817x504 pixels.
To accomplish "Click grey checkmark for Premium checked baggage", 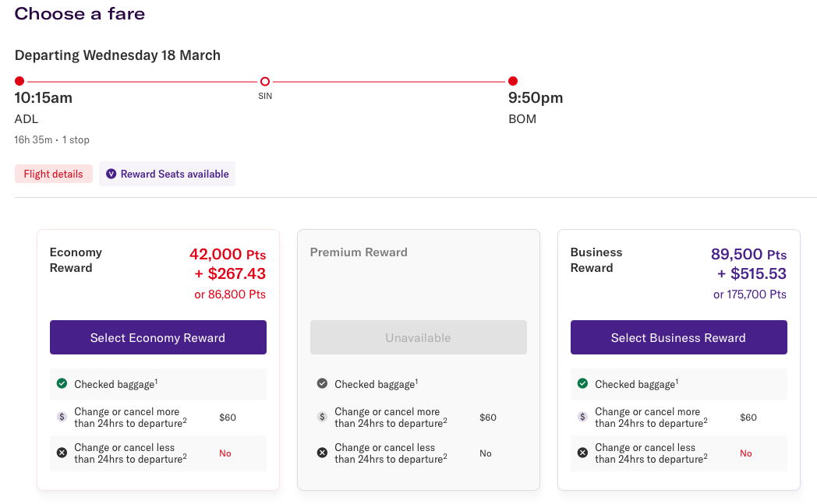I will (x=322, y=383).
